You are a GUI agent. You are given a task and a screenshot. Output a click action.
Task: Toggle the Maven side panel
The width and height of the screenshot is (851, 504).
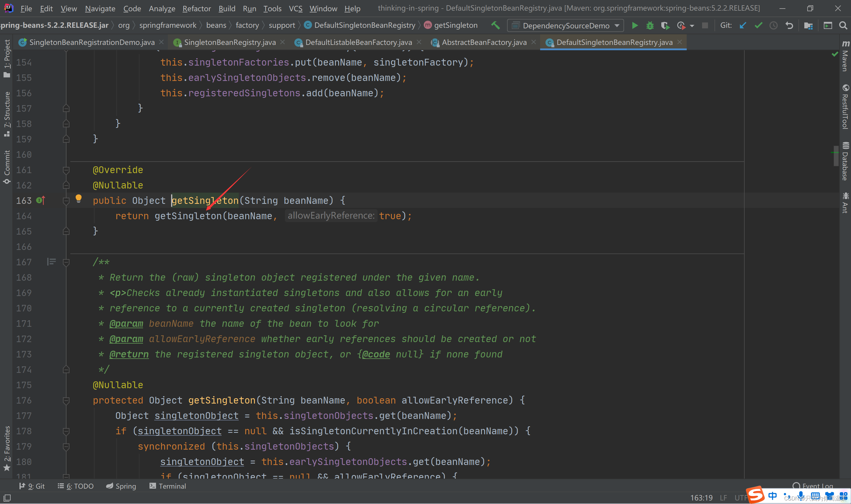pyautogui.click(x=845, y=56)
